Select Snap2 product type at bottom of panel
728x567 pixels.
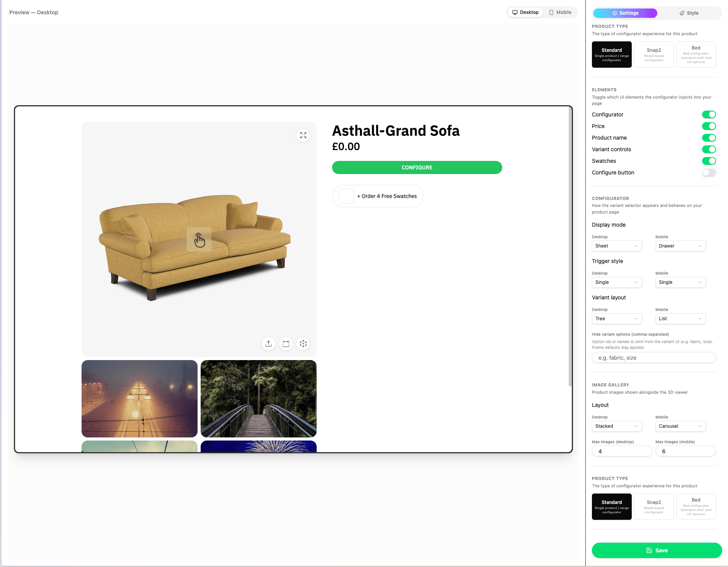654,507
